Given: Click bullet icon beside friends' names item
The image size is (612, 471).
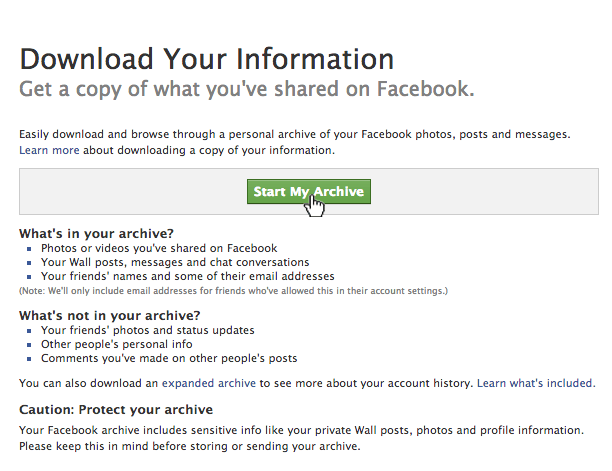Looking at the screenshot, I should pyautogui.click(x=29, y=277).
